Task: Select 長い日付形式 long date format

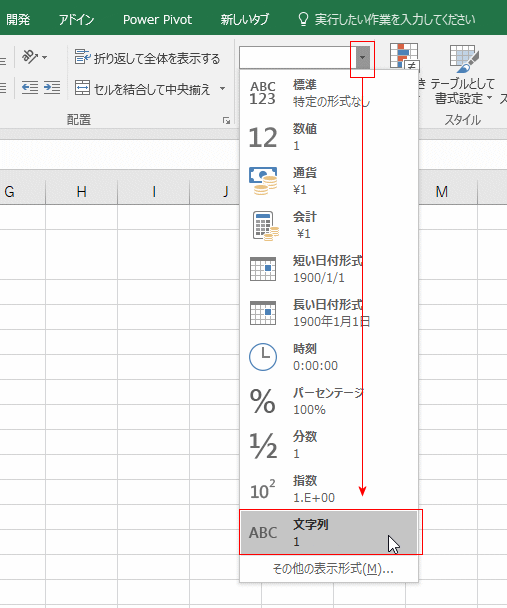Action: [x=329, y=313]
